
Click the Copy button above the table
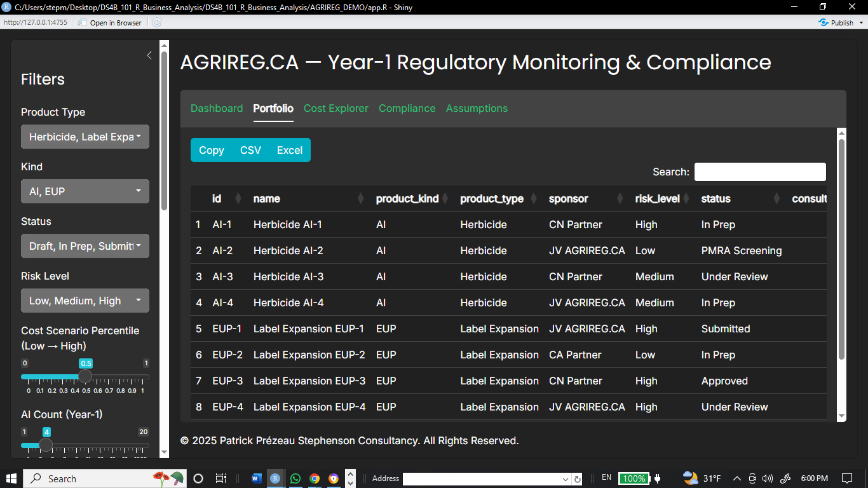click(211, 150)
